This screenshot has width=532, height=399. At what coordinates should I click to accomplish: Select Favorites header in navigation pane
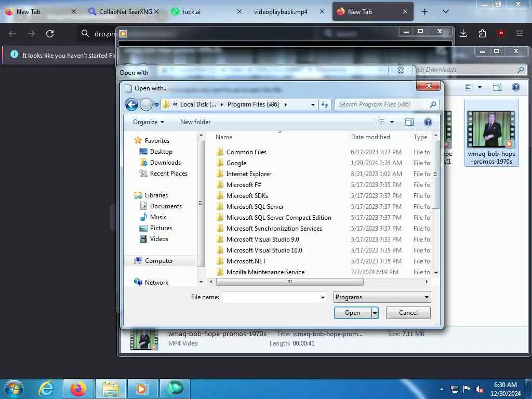click(152, 140)
